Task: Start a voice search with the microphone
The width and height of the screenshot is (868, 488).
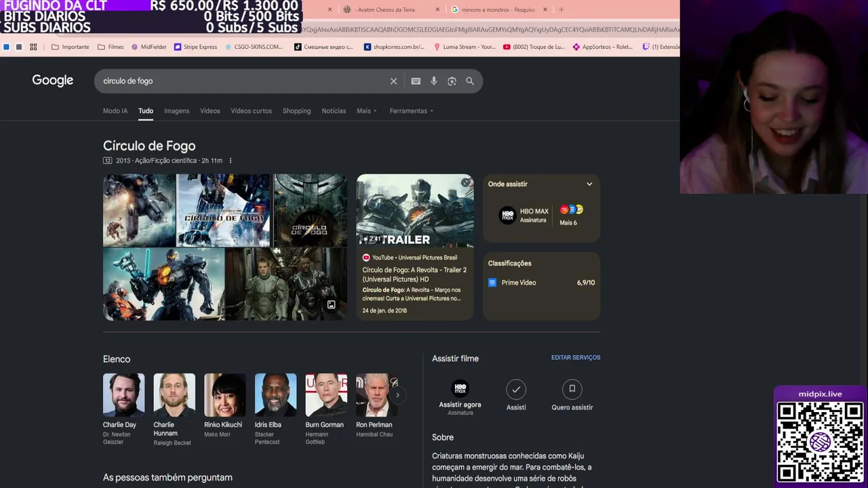Action: coord(434,81)
